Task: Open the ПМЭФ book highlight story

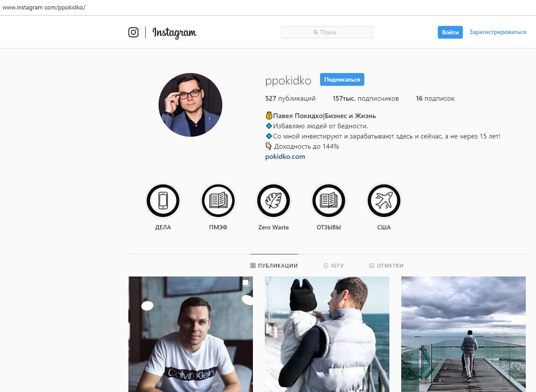Action: click(218, 201)
